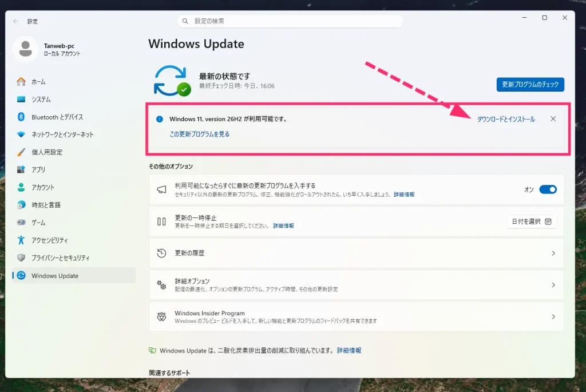Click the calendar icon in 日付を選択
The height and width of the screenshot is (392, 586).
pyautogui.click(x=548, y=221)
